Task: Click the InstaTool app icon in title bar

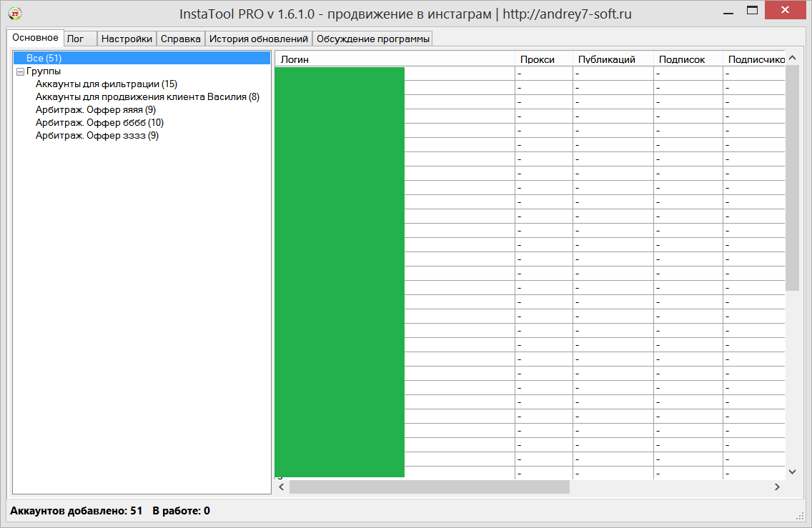Action: click(15, 14)
